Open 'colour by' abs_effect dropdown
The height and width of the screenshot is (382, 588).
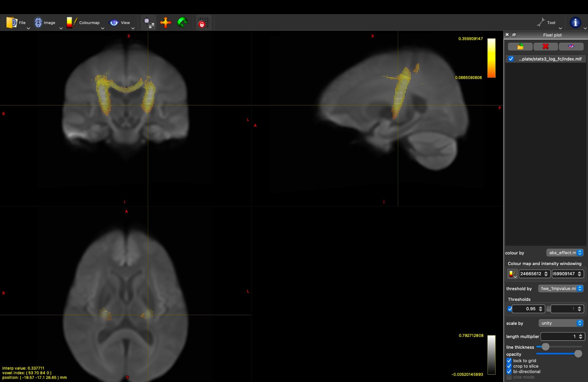(x=565, y=253)
